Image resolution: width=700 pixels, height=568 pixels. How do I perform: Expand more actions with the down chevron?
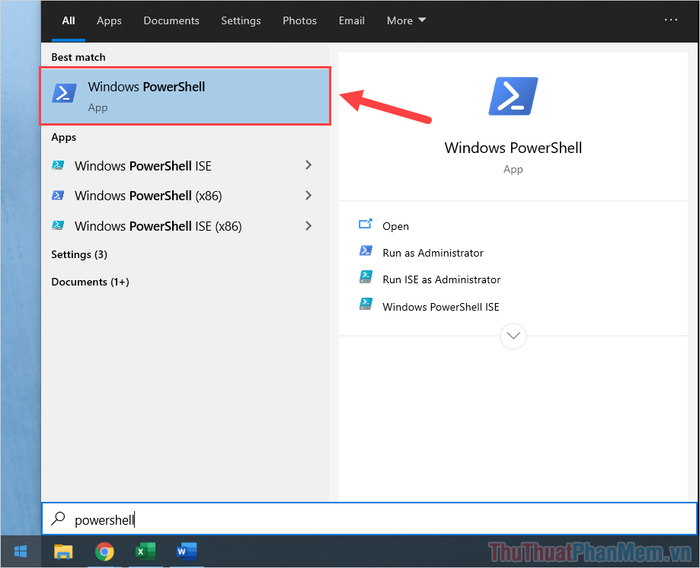(x=513, y=336)
